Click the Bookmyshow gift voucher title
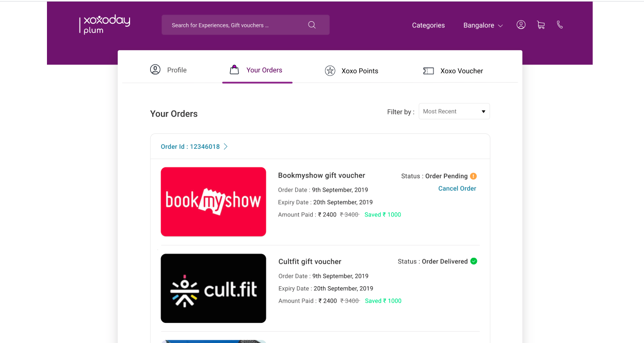Image resolution: width=644 pixels, height=343 pixels. [321, 176]
